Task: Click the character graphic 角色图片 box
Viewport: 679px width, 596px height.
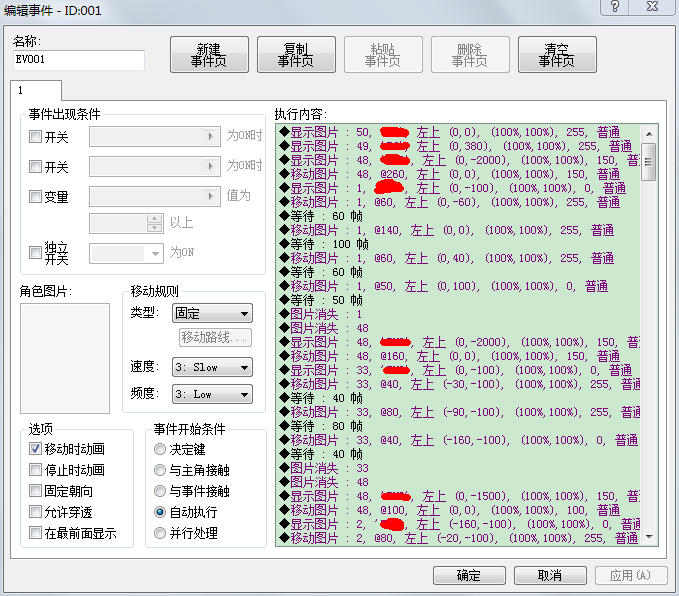Action: (65, 358)
